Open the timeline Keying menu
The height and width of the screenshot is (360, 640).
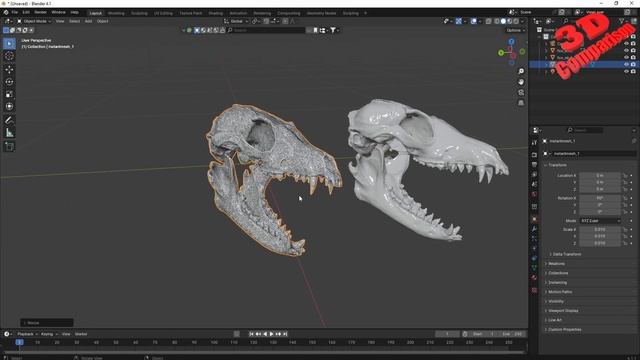click(x=48, y=334)
